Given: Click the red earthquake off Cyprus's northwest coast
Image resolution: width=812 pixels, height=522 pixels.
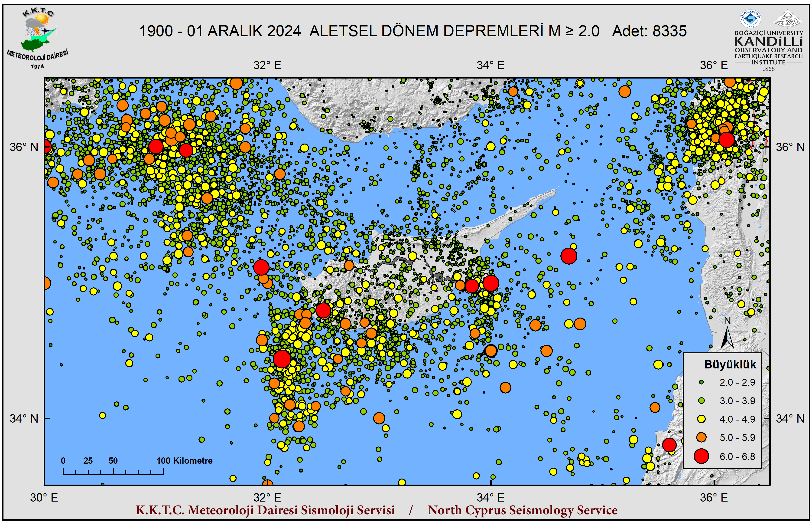Looking at the screenshot, I should click(x=261, y=267).
